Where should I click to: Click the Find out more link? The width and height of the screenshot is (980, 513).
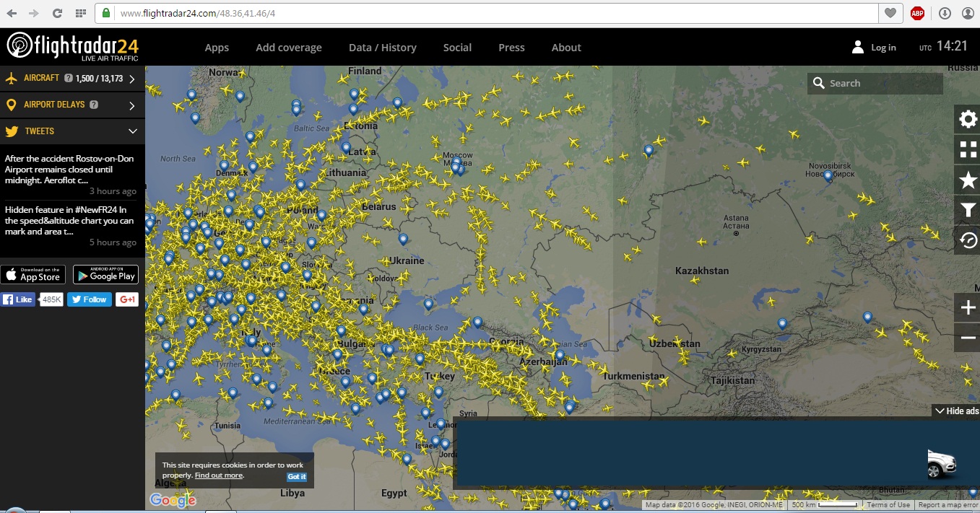[x=219, y=475]
